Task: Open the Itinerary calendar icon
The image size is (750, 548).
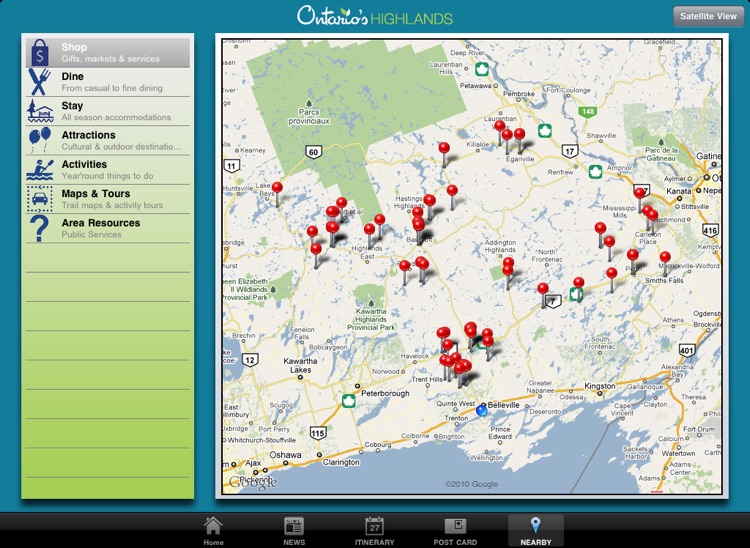Action: [375, 525]
